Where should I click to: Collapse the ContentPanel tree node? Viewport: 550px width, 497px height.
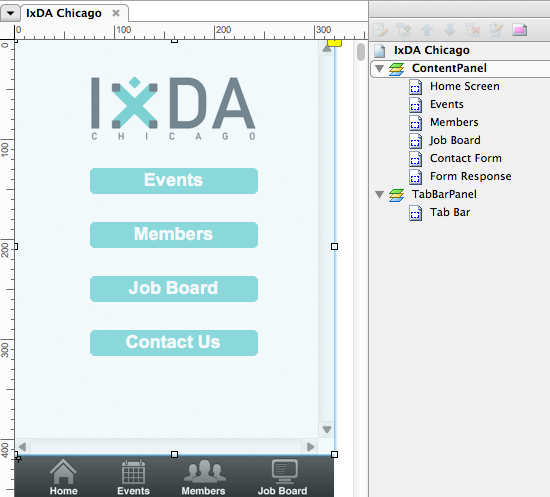379,68
